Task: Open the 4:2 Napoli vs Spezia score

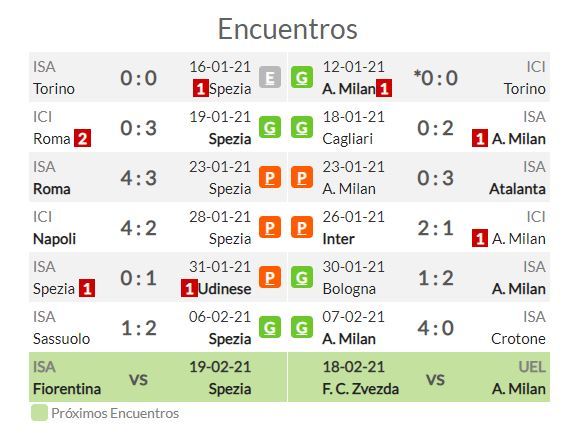Action: [138, 228]
